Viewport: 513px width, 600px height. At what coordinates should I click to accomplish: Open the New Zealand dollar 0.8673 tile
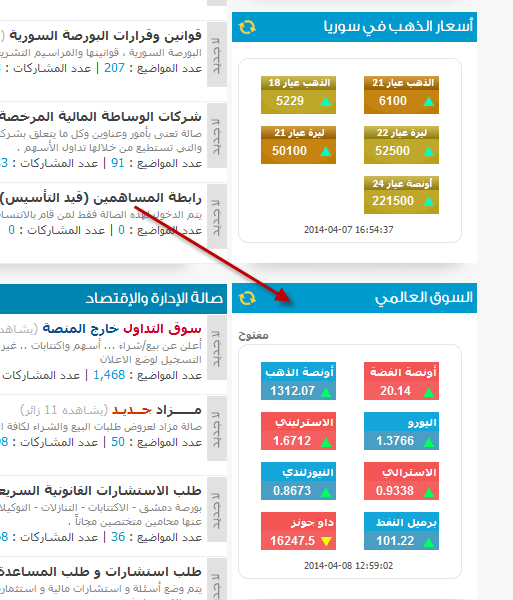pyautogui.click(x=298, y=481)
